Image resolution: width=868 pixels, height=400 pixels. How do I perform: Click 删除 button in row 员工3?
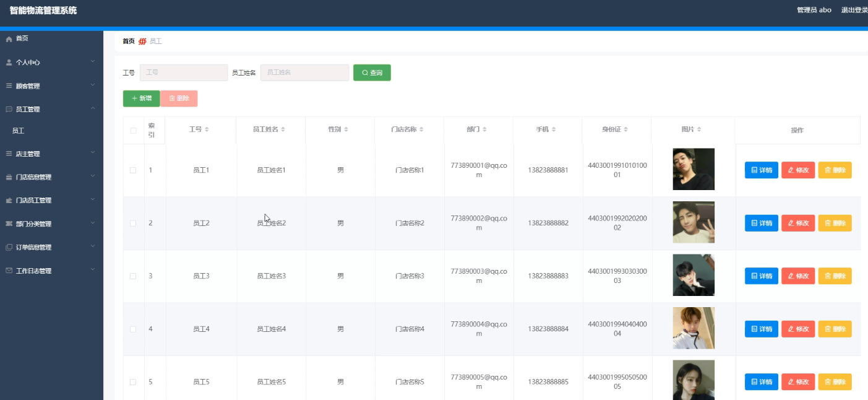click(x=835, y=276)
